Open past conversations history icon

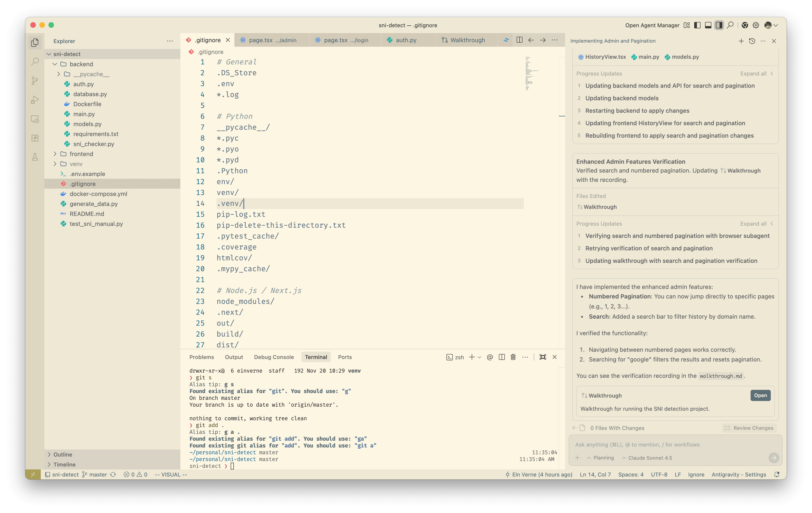coord(752,41)
